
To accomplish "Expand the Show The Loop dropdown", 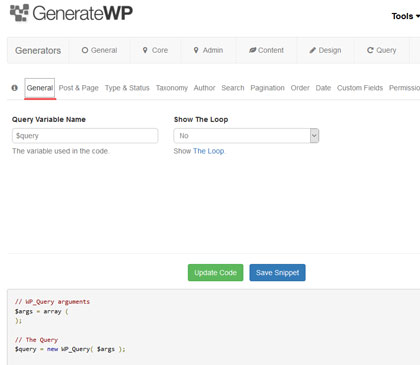I will click(x=246, y=136).
